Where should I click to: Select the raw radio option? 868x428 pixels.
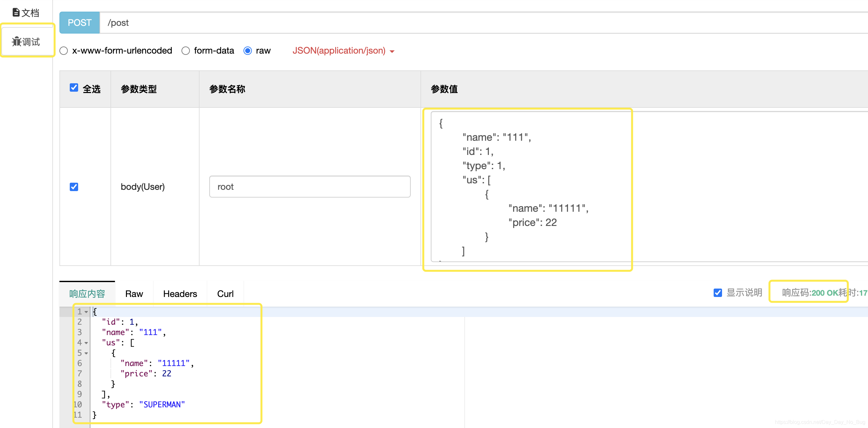tap(248, 51)
